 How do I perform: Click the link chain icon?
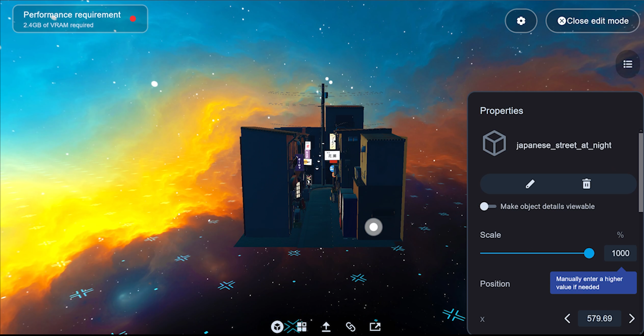coord(350,327)
